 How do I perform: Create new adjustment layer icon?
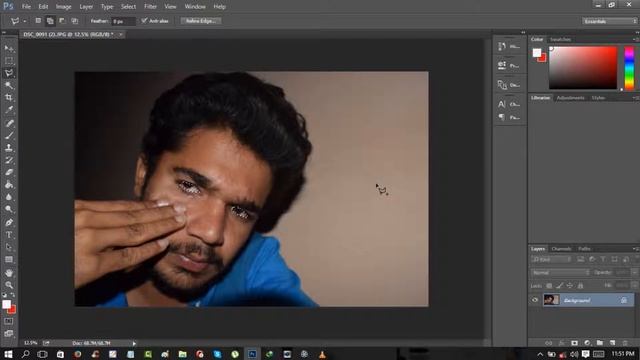587,343
